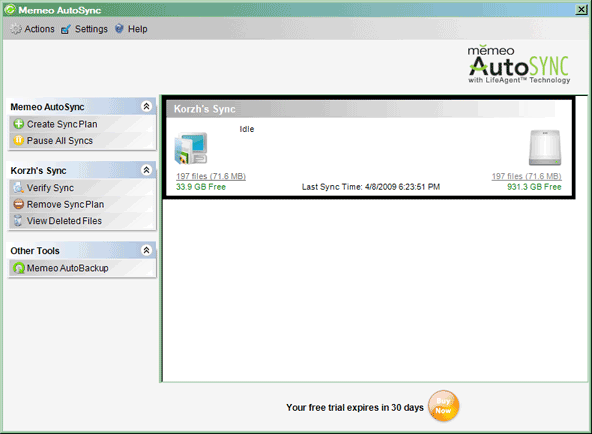Click the red Remove Sync Plan icon
This screenshot has width=592, height=434.
18,204
